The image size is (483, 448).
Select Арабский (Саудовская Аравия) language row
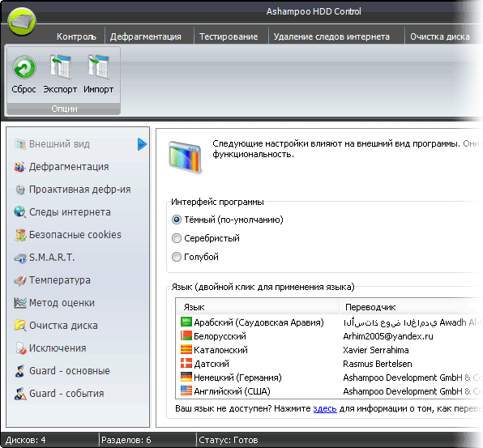click(330, 322)
